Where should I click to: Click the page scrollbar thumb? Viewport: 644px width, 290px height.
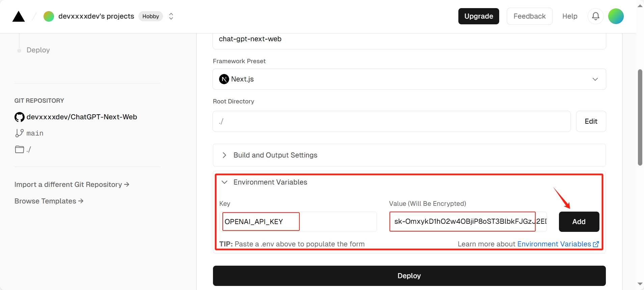tap(640, 117)
